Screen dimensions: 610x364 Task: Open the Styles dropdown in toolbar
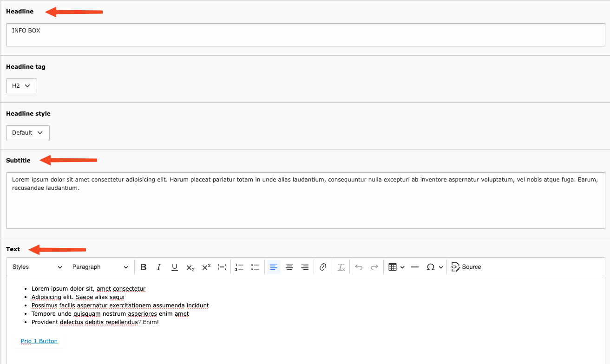click(37, 267)
